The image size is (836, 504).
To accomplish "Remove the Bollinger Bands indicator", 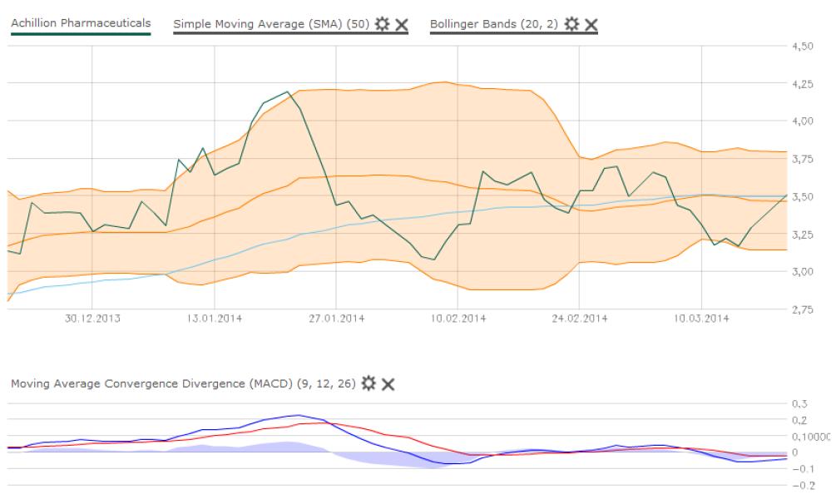I will pos(591,24).
